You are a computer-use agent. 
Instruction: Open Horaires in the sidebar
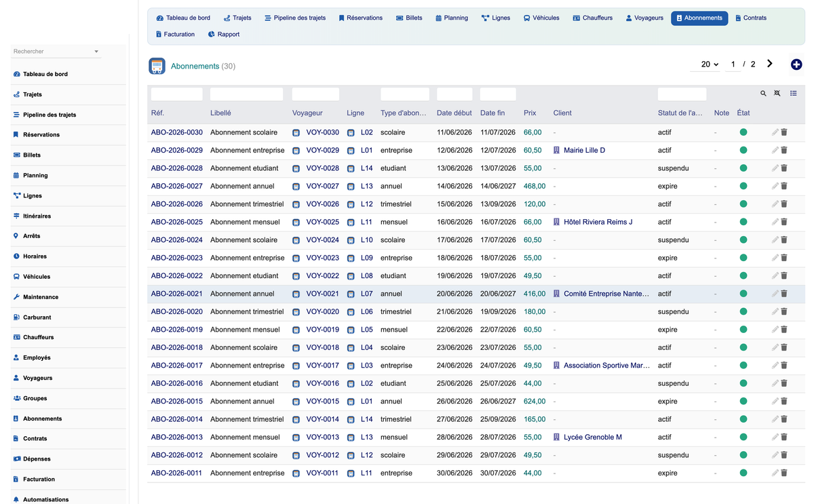click(35, 256)
